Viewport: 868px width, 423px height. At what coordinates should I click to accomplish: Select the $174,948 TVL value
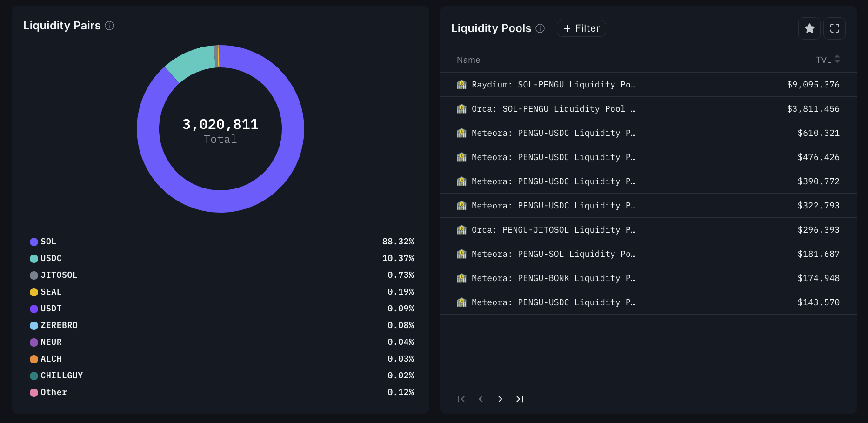point(819,278)
